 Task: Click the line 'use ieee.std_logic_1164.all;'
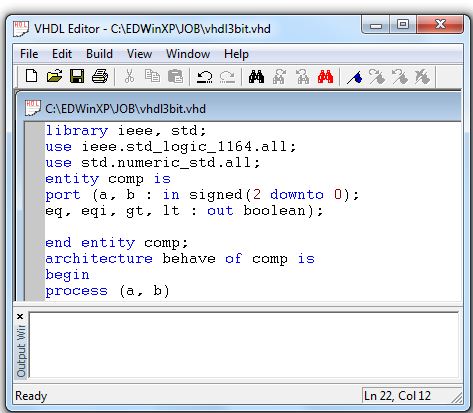(x=171, y=147)
